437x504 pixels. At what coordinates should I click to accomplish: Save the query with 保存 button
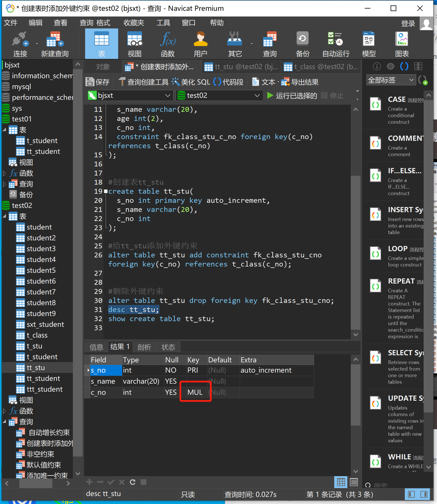click(x=98, y=82)
